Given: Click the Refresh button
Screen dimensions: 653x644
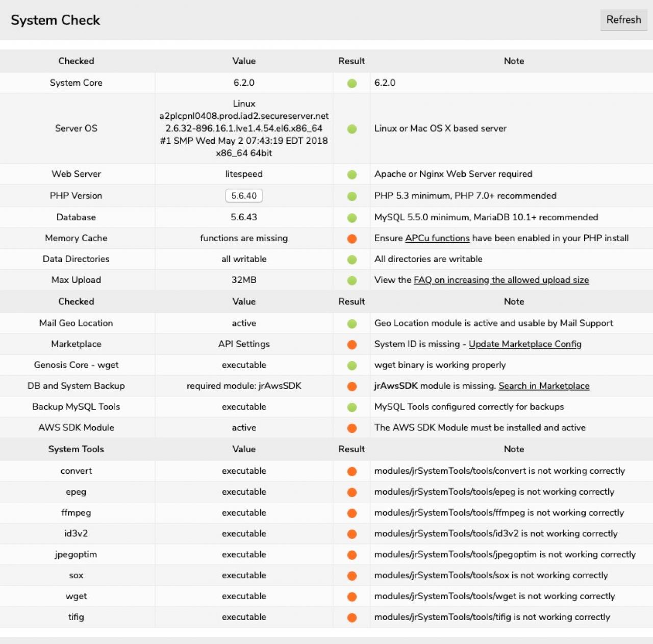Looking at the screenshot, I should (x=623, y=20).
